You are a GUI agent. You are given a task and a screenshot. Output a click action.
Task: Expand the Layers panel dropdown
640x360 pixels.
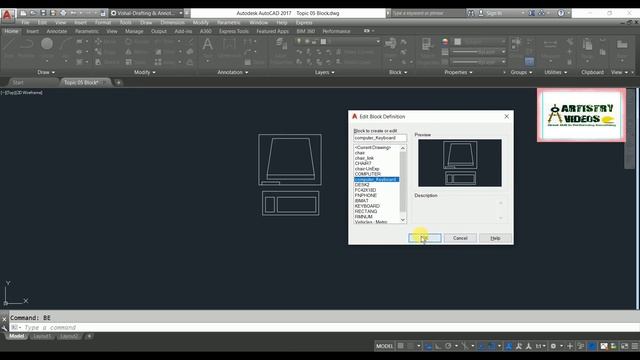tap(324, 72)
